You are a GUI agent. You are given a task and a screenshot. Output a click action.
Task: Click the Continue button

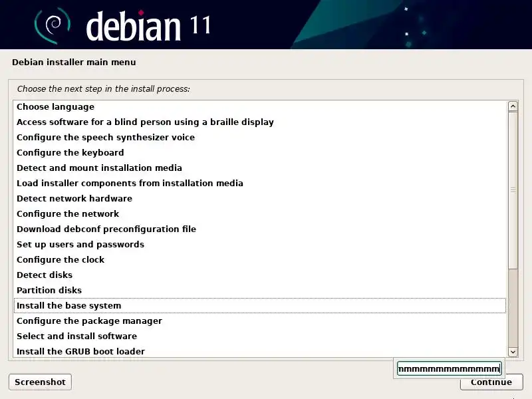[491, 382]
